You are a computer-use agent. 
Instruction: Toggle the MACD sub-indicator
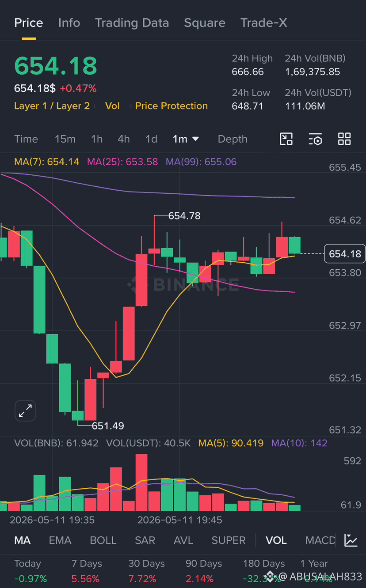(x=320, y=540)
